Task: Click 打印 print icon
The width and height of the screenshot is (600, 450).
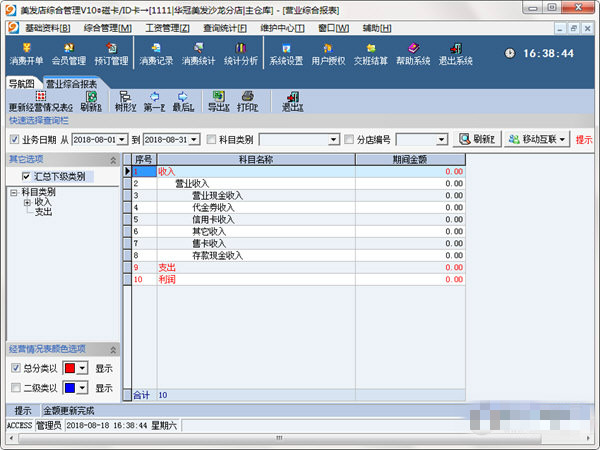Action: tap(248, 102)
